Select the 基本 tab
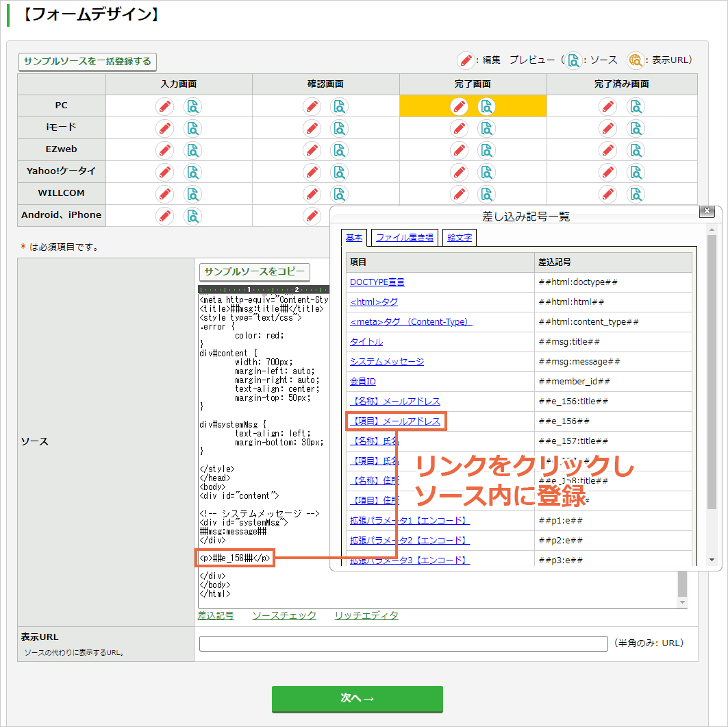 [354, 237]
